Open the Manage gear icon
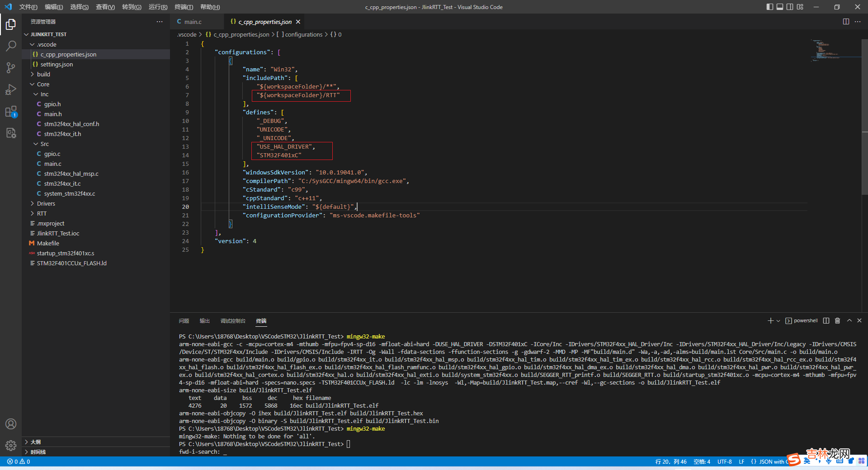 click(x=11, y=446)
